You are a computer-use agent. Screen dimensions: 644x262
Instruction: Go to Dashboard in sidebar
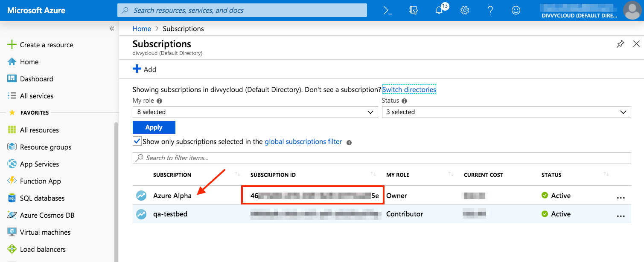[x=37, y=79]
